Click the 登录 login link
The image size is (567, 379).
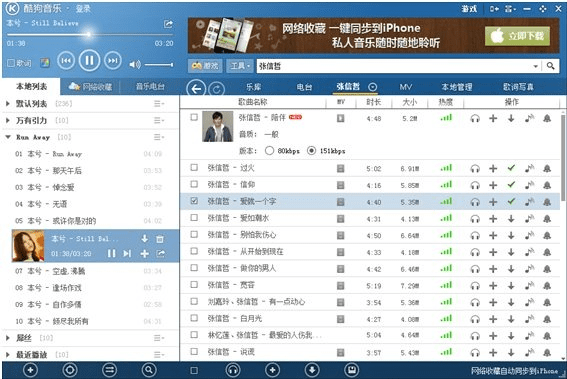coord(83,9)
